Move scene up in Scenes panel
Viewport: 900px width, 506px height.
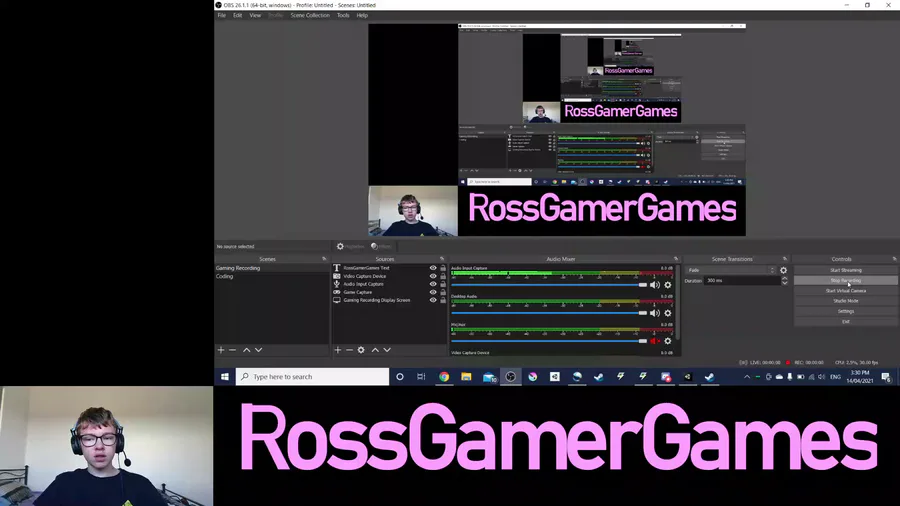tap(246, 350)
